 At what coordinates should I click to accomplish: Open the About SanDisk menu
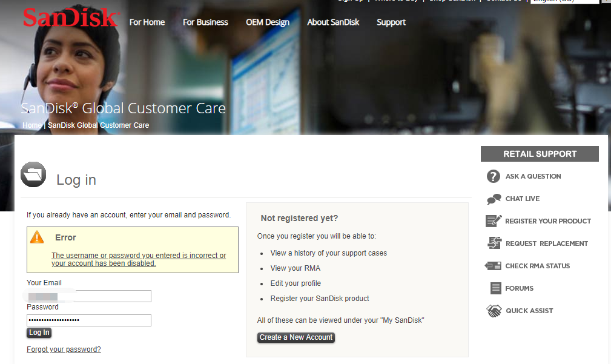(333, 22)
